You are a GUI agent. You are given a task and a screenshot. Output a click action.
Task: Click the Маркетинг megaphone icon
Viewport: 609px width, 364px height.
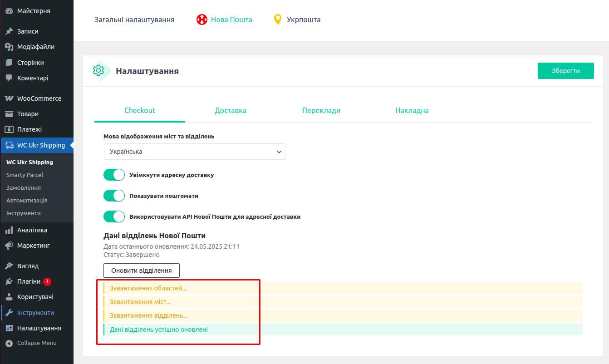[x=9, y=246]
